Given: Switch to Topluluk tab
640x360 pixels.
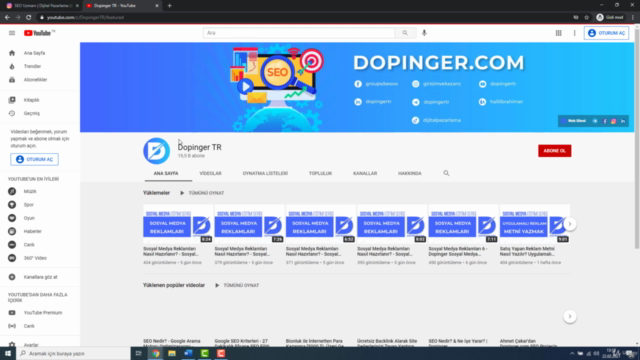Looking at the screenshot, I should (x=320, y=173).
